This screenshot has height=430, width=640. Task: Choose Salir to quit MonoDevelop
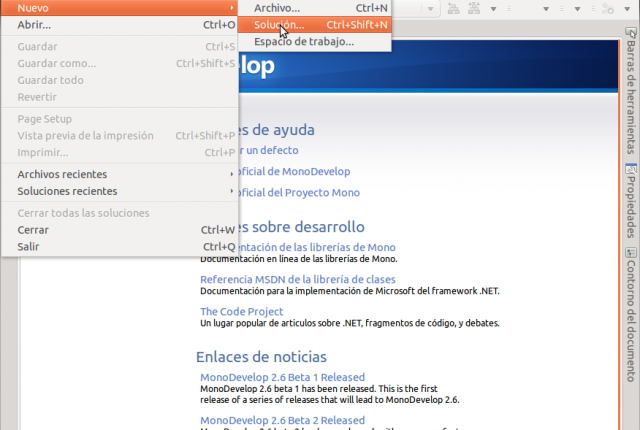(x=119, y=247)
